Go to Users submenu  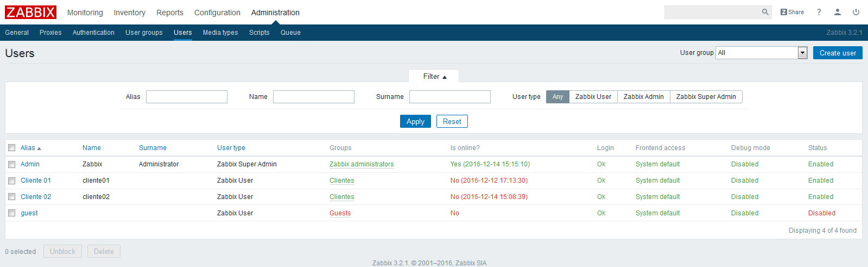click(x=183, y=33)
